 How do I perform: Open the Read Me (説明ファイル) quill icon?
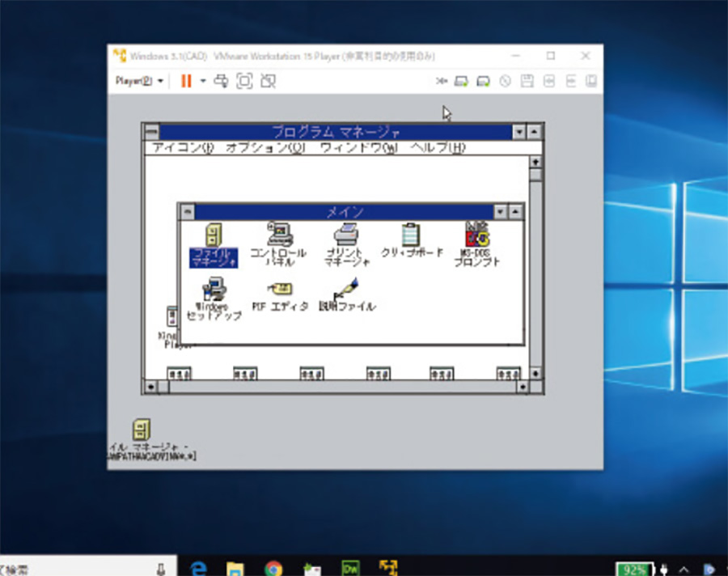(347, 289)
